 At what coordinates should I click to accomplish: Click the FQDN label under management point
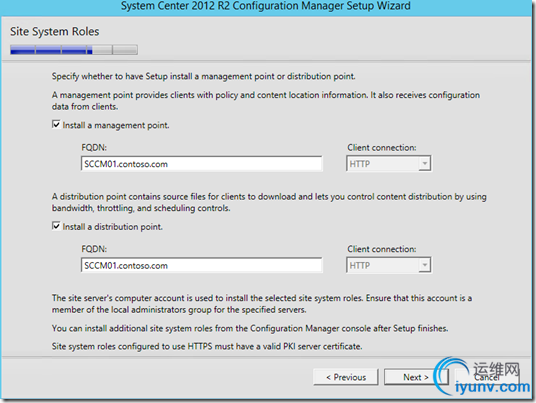94,147
